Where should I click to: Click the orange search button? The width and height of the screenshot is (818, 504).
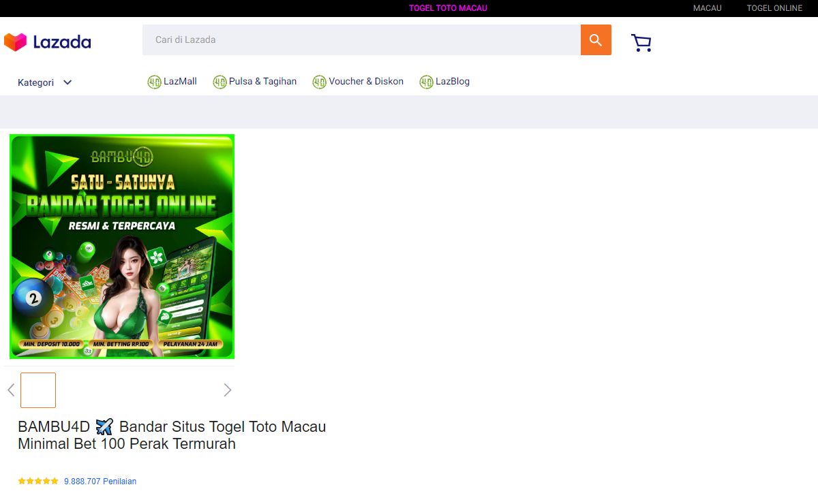pyautogui.click(x=596, y=40)
